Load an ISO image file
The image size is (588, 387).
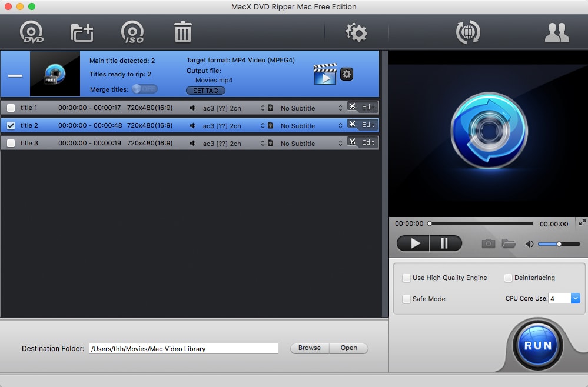pyautogui.click(x=132, y=32)
